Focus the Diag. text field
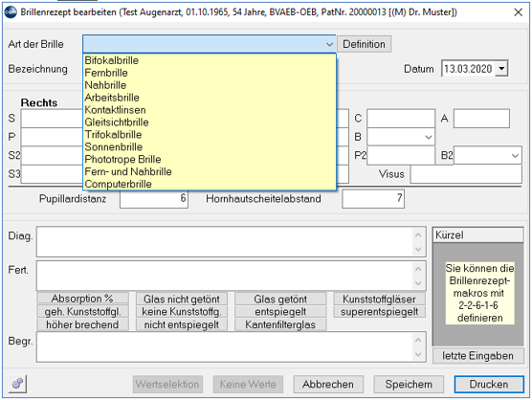This screenshot has height=400, width=532. (231, 241)
